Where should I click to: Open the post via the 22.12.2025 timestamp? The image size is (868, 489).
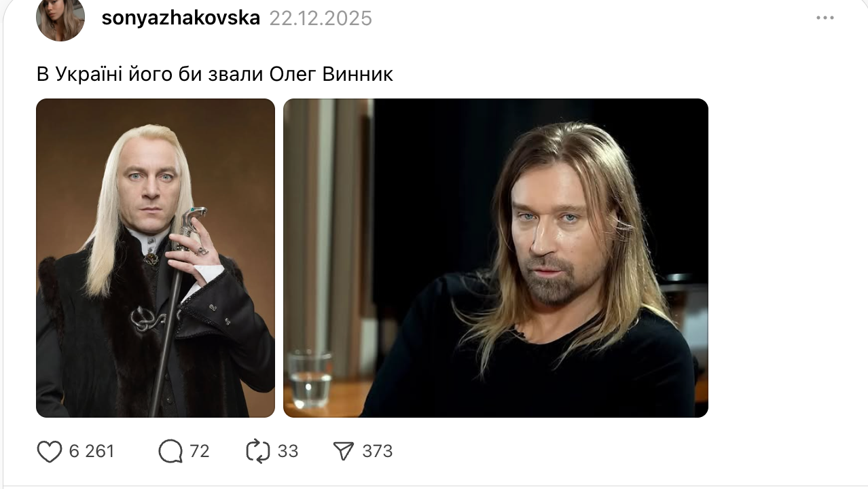[x=321, y=18]
